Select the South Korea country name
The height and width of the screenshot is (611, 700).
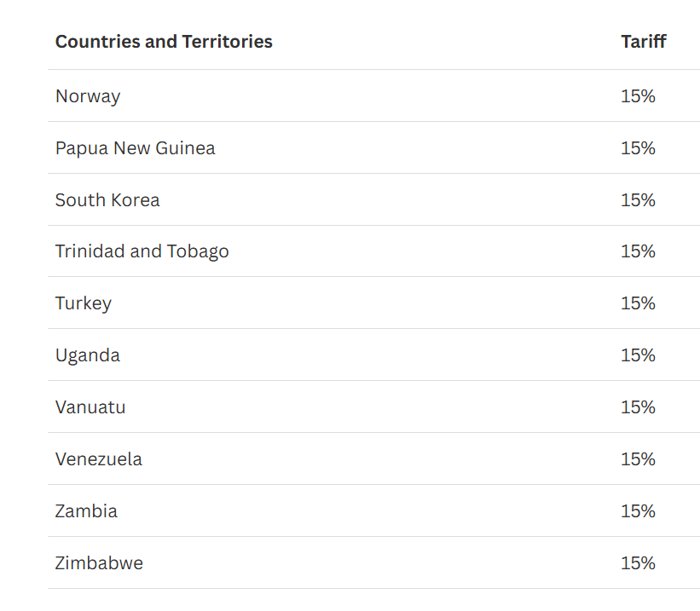tap(107, 200)
